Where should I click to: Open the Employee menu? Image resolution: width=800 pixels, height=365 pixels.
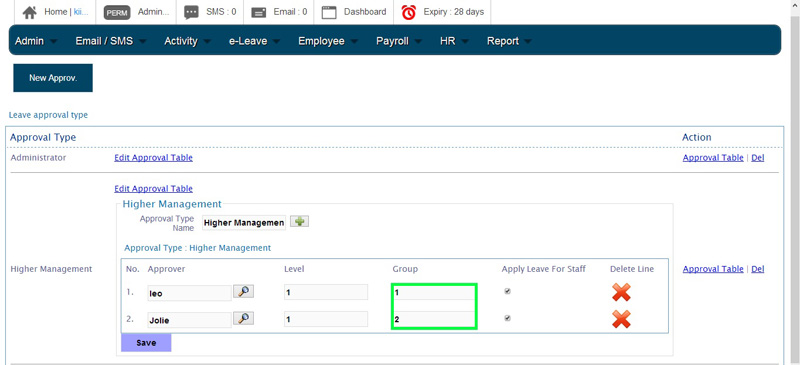[x=321, y=41]
